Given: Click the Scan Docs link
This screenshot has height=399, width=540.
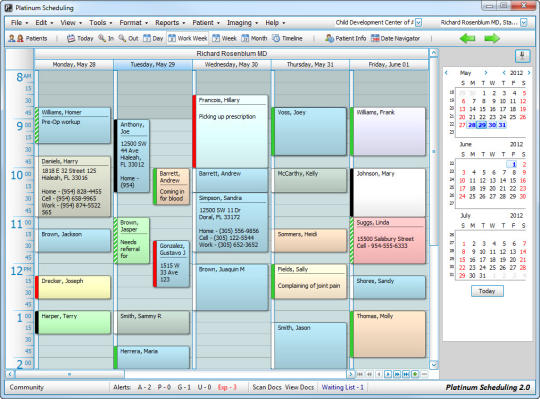Looking at the screenshot, I should 267,387.
